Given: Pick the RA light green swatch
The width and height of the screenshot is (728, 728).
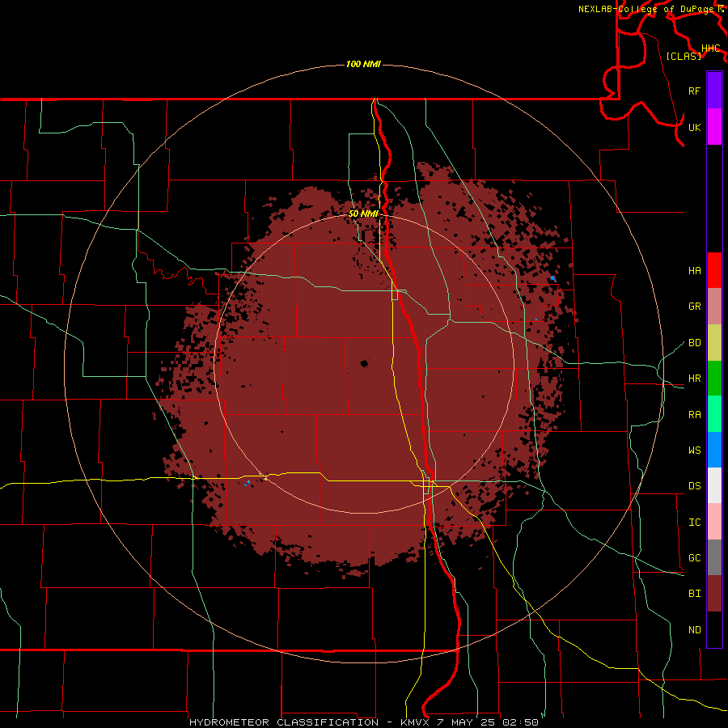Looking at the screenshot, I should (x=714, y=413).
